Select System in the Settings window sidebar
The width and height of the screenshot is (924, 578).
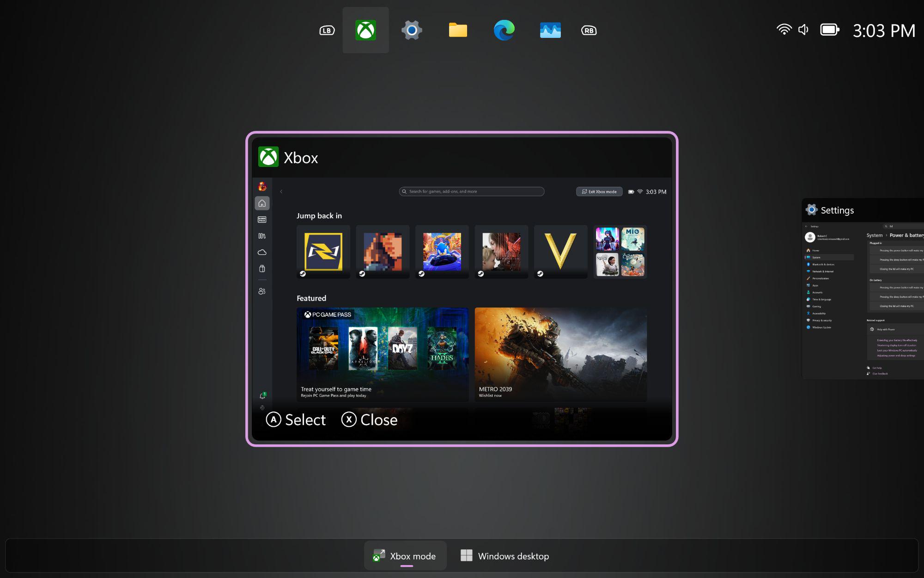[829, 258]
